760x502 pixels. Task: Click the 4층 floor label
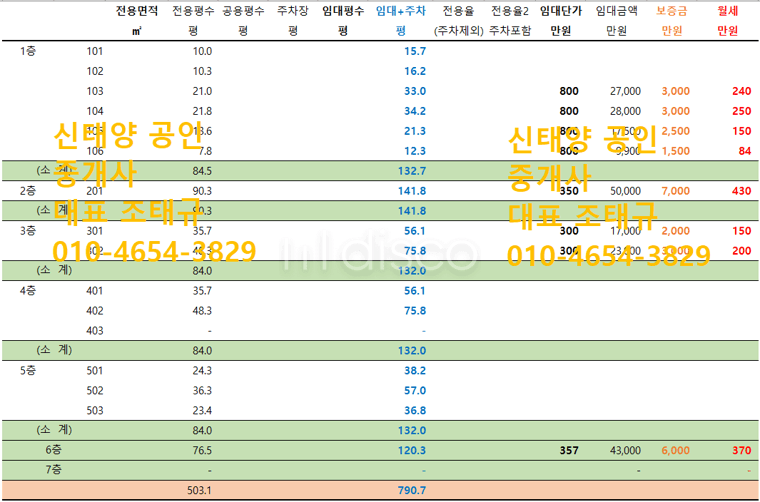[28, 291]
